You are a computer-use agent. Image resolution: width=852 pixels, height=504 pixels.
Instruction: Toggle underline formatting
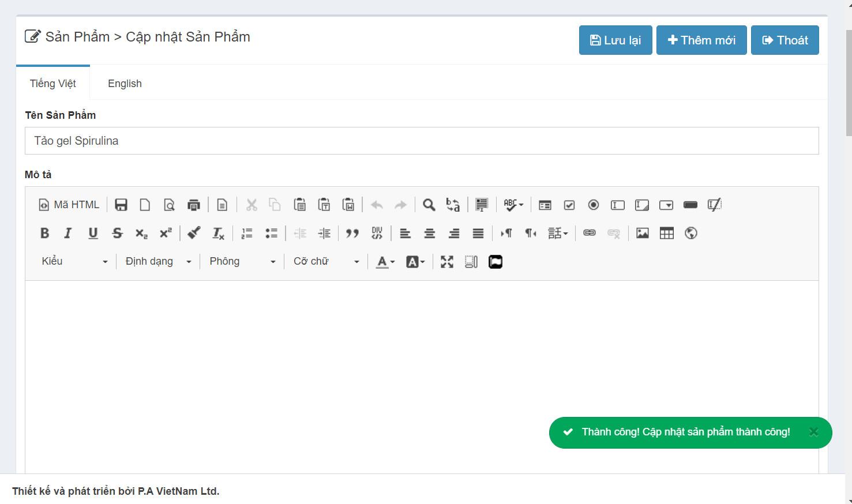[x=93, y=233]
